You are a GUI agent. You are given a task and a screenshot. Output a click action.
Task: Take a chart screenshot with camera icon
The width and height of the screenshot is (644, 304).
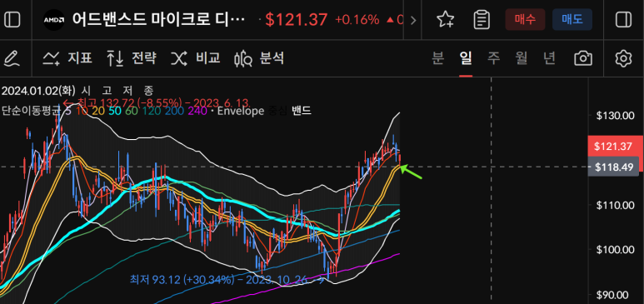[x=583, y=58]
